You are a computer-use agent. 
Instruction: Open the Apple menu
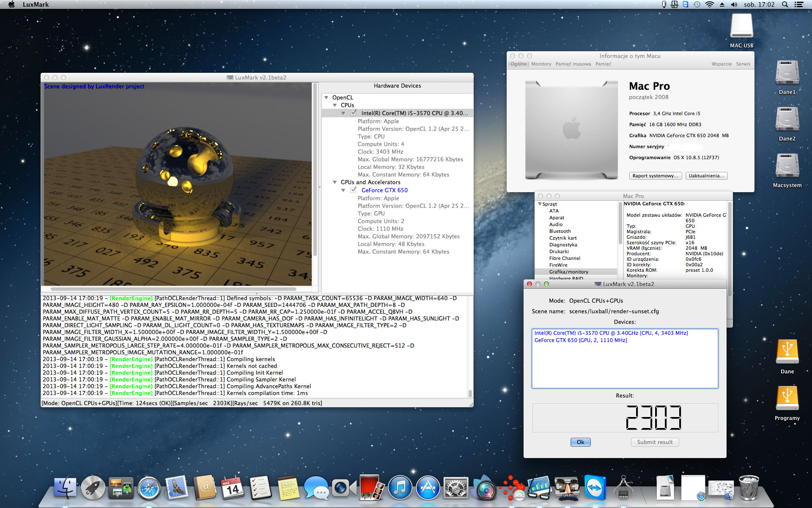point(11,4)
